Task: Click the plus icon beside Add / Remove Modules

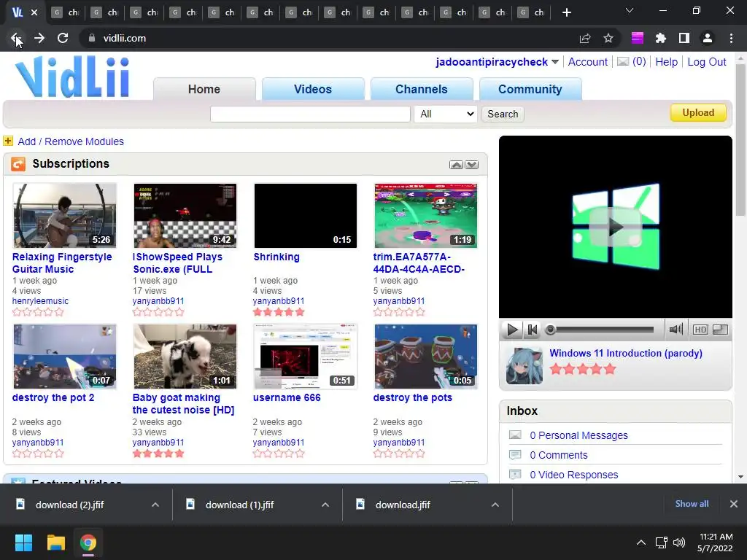Action: tap(8, 141)
